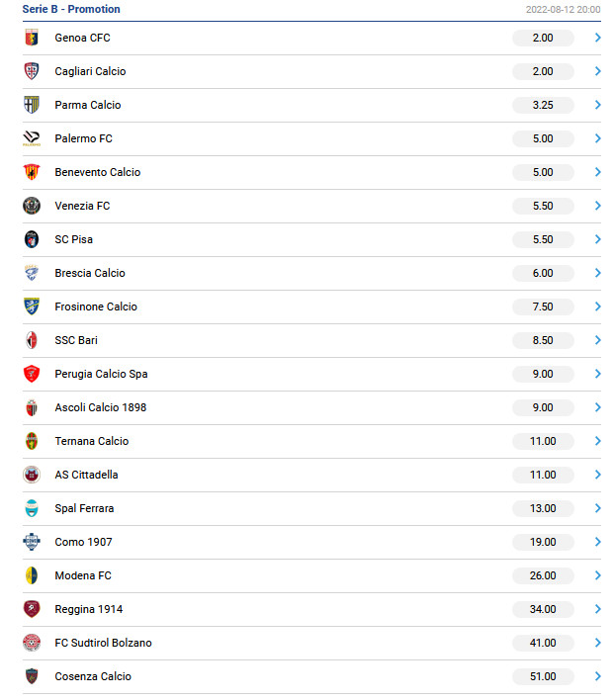614x700 pixels.
Task: Expand the Benevento Calcio row chevron
Action: pos(598,172)
